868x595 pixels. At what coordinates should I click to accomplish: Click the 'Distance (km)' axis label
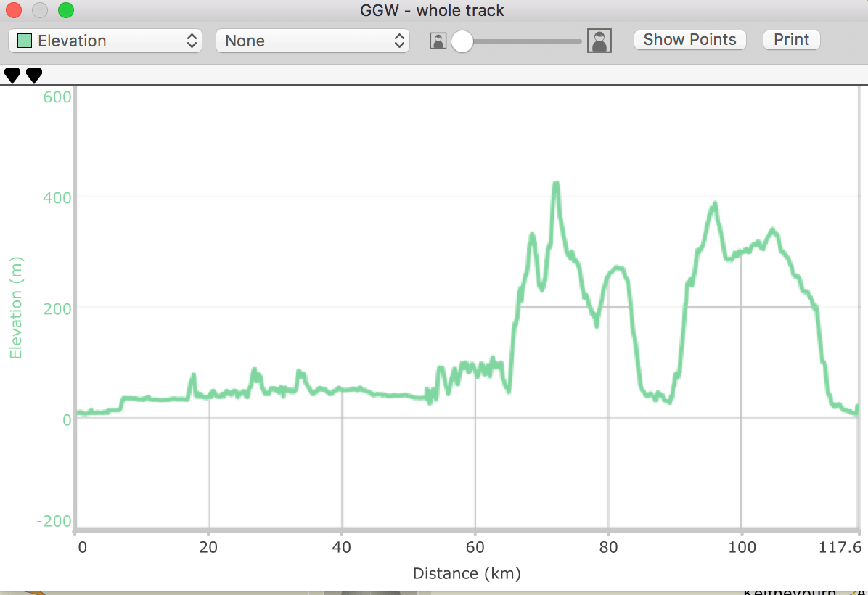click(x=467, y=574)
